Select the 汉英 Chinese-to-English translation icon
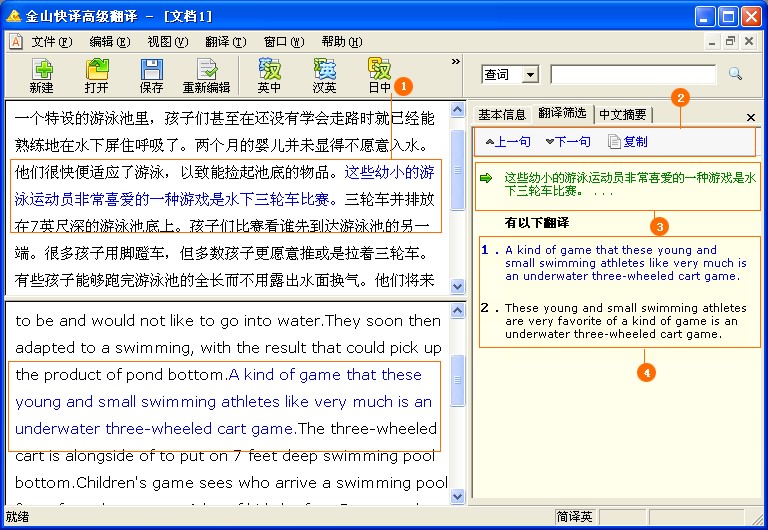The width and height of the screenshot is (768, 530). (x=325, y=75)
